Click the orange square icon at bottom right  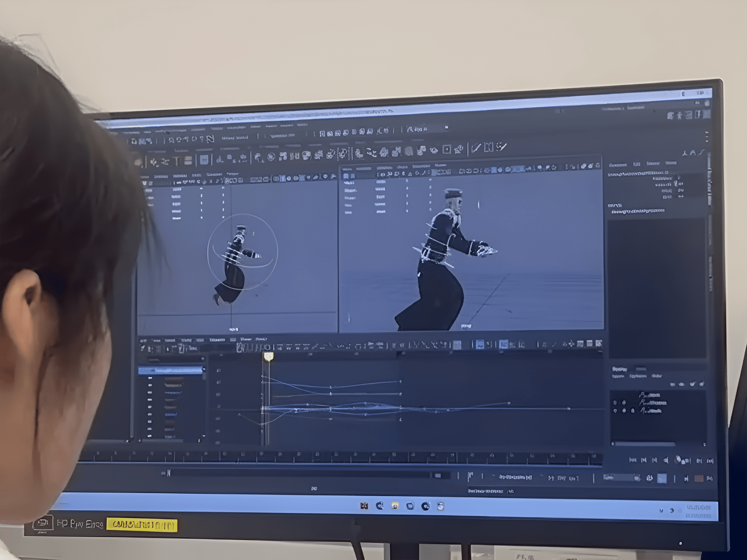pos(698,479)
